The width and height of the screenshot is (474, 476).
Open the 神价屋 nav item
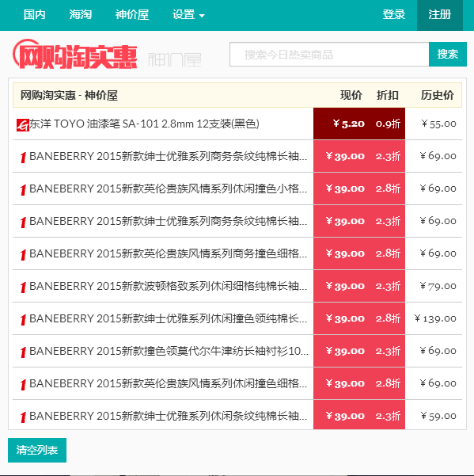pyautogui.click(x=132, y=14)
